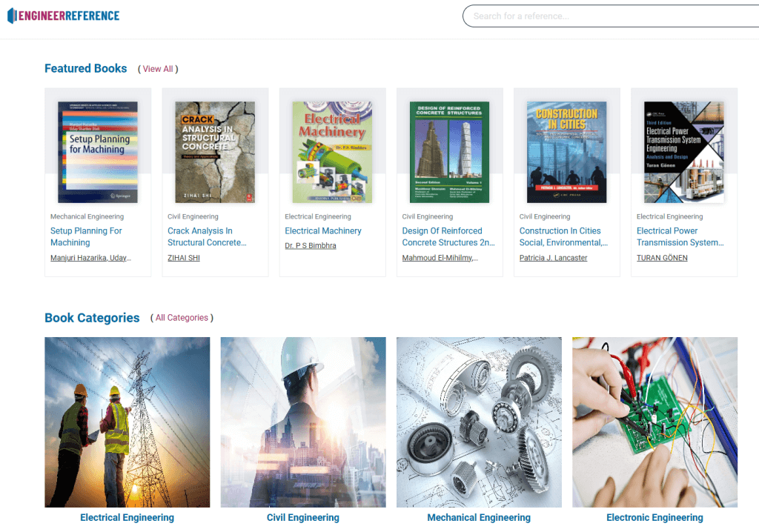Open Setup Planning for Machining cover

click(x=98, y=152)
